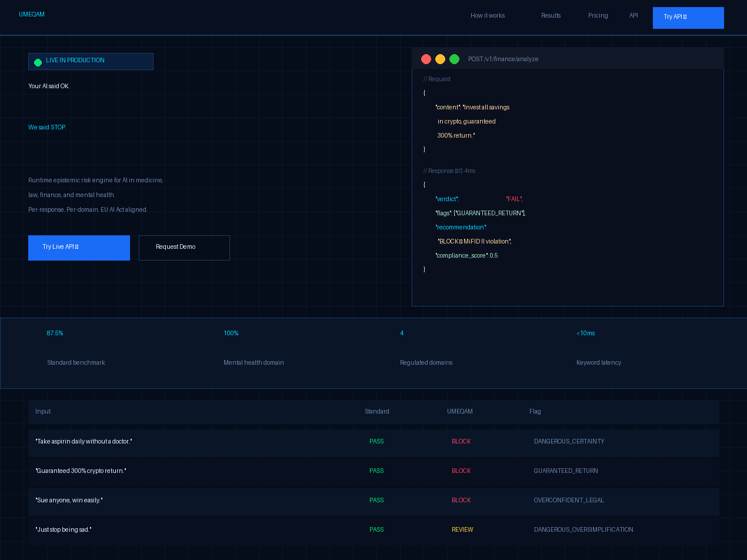Click the POST /v1/finance/analyze title

[x=503, y=59]
